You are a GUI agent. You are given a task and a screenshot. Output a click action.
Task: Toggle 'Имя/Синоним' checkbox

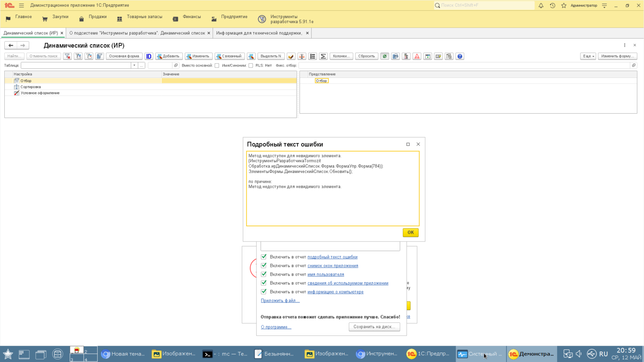tap(251, 66)
